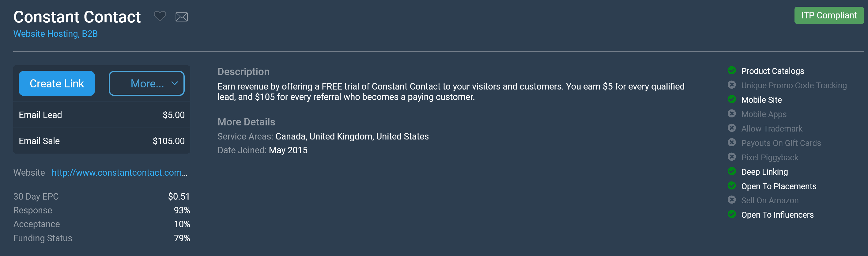The height and width of the screenshot is (256, 868).
Task: Click the Pixel Piggyback x icon
Action: 731,156
